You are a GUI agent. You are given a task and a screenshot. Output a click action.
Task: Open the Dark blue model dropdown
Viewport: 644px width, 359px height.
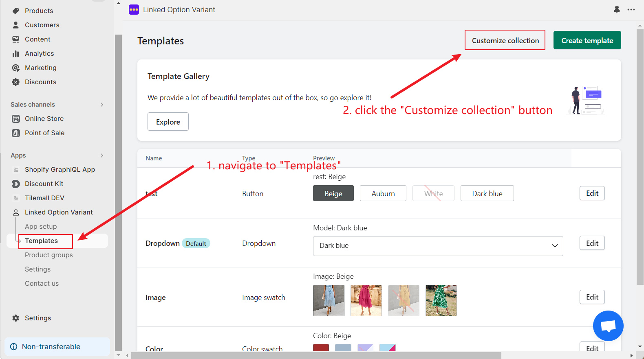coord(438,246)
